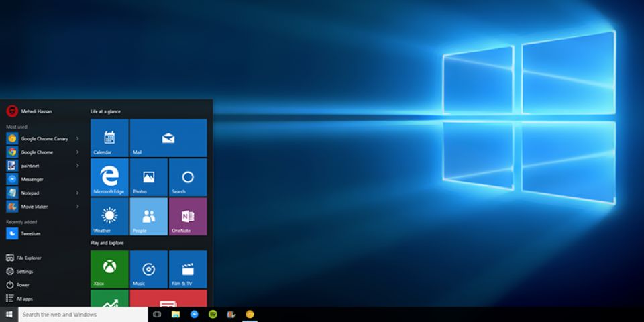Expand Google Chrome Canary jump list arrow
Screen dimensions: 644x322
click(x=77, y=138)
